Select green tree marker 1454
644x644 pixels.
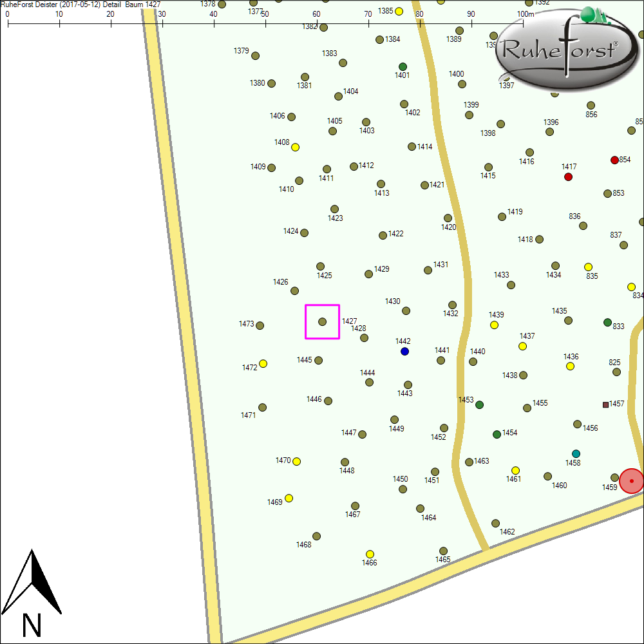point(497,434)
